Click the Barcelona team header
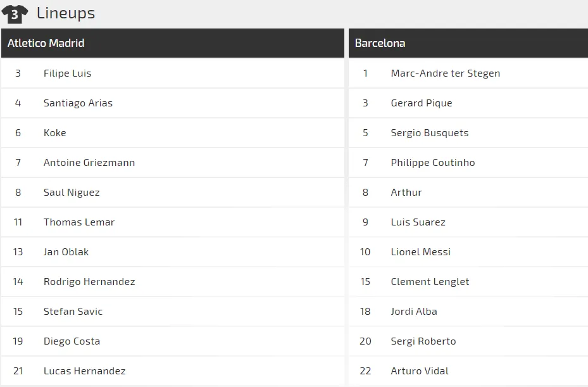The width and height of the screenshot is (588, 387). coord(468,43)
